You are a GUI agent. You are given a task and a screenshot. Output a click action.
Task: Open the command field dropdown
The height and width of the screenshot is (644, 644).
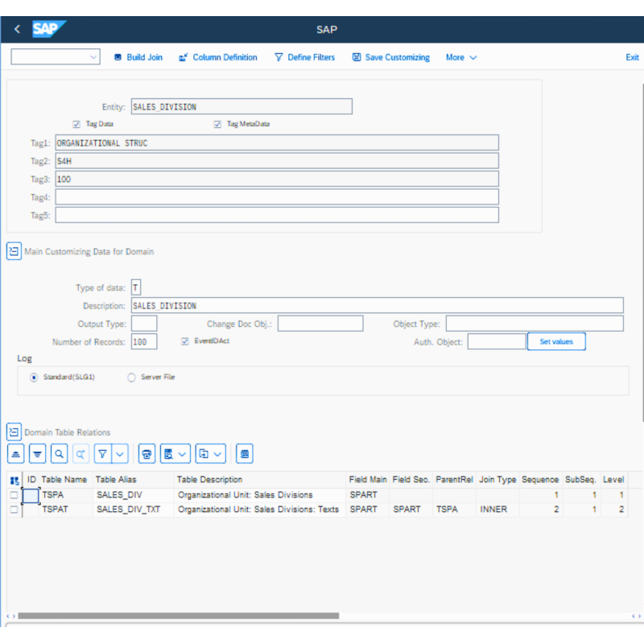click(x=93, y=57)
